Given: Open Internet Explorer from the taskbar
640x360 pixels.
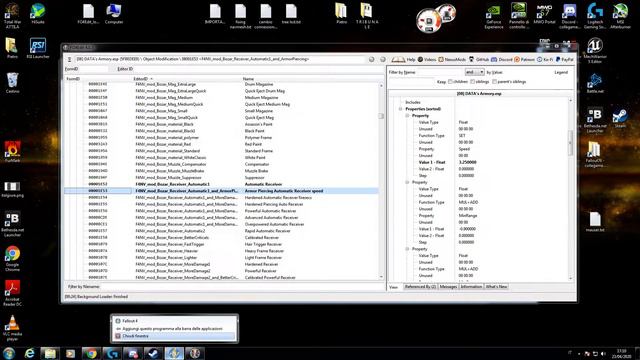Looking at the screenshot, I should tap(29, 353).
